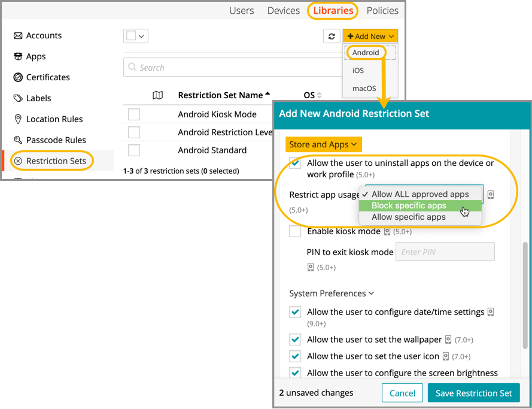Click the Apps box icon in sidebar
Image resolution: width=532 pixels, height=409 pixels.
point(18,56)
